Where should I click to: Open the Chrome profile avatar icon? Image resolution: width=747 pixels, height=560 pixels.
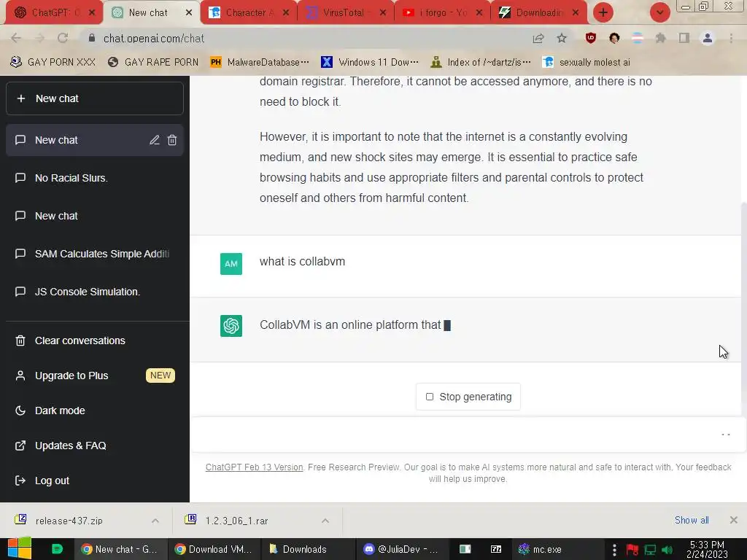tap(708, 38)
